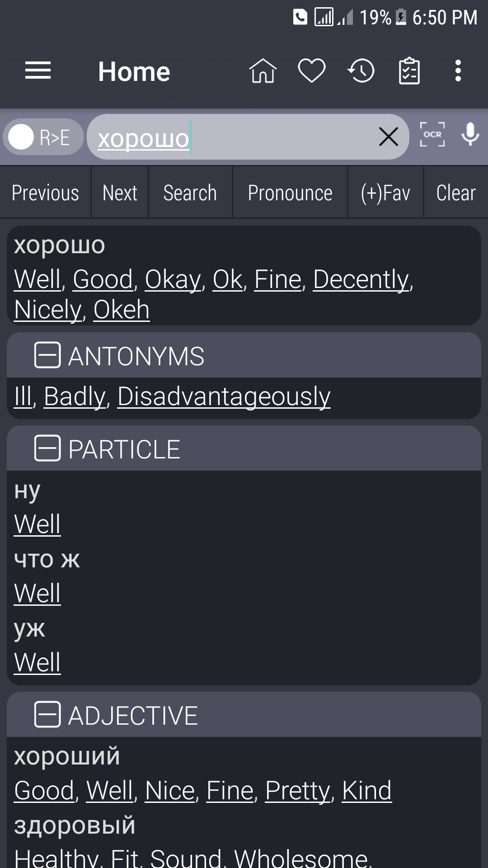Open favorites via the heart icon
The image size is (488, 868).
[312, 71]
